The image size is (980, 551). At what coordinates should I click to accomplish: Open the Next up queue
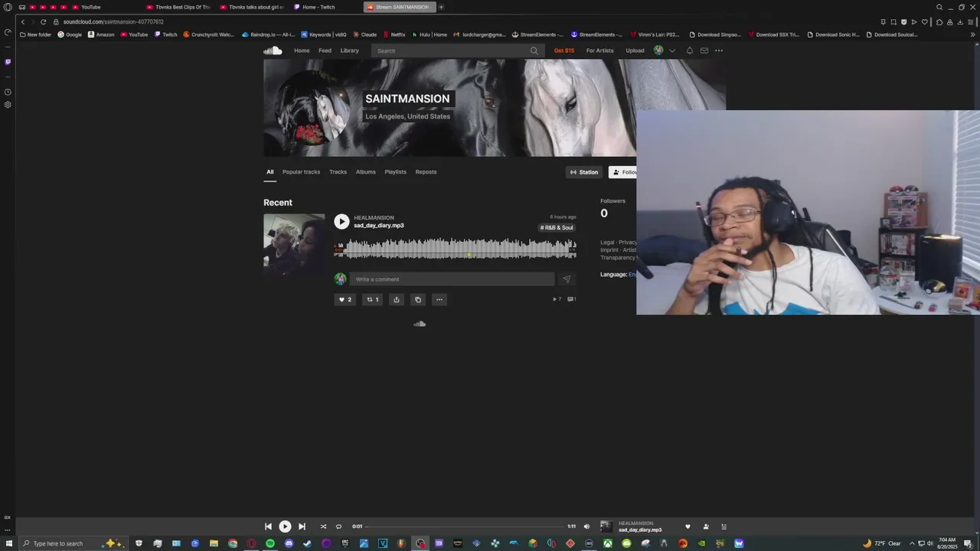pyautogui.click(x=724, y=527)
